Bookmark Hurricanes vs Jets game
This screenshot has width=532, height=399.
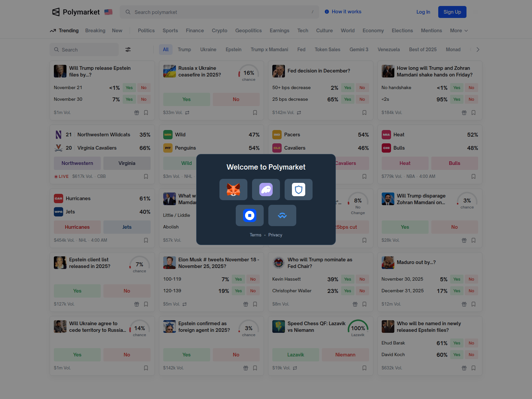(x=146, y=240)
